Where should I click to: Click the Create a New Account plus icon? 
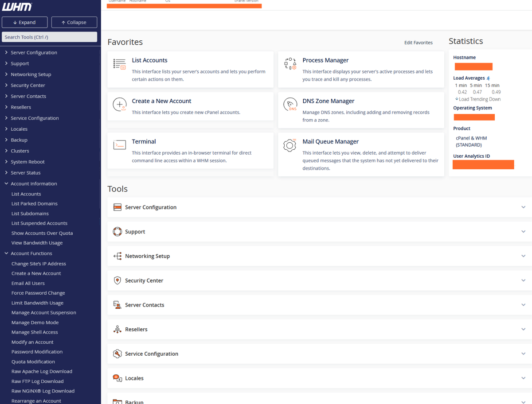tap(120, 105)
